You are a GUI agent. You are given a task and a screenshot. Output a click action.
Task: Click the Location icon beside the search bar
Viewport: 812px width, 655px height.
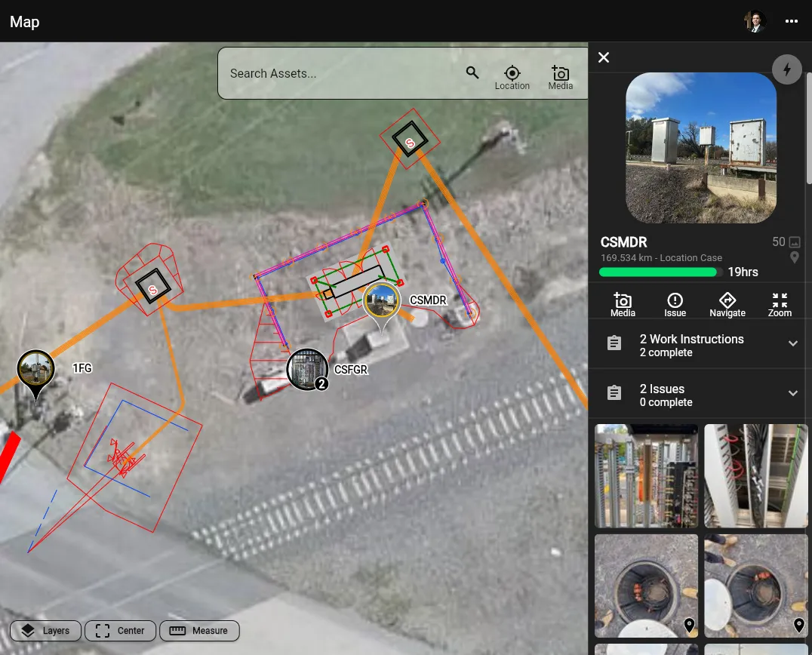[x=512, y=73]
